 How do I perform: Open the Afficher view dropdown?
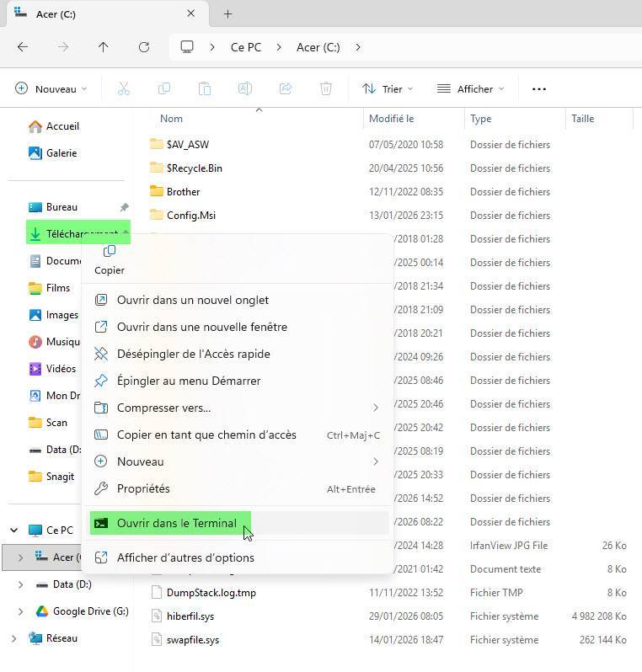click(x=470, y=89)
